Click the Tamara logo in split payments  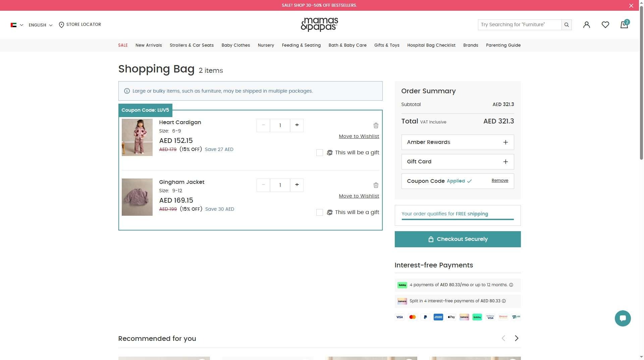point(402,301)
